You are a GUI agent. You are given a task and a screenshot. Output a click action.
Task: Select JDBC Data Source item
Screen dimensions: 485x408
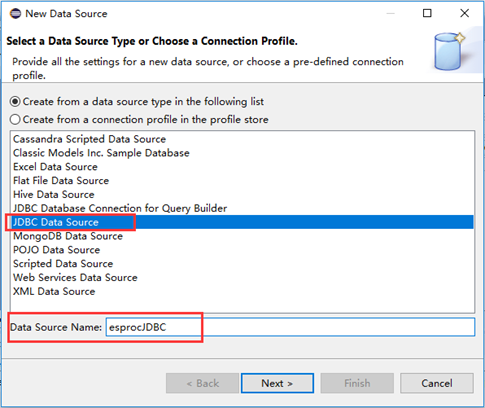(242, 222)
